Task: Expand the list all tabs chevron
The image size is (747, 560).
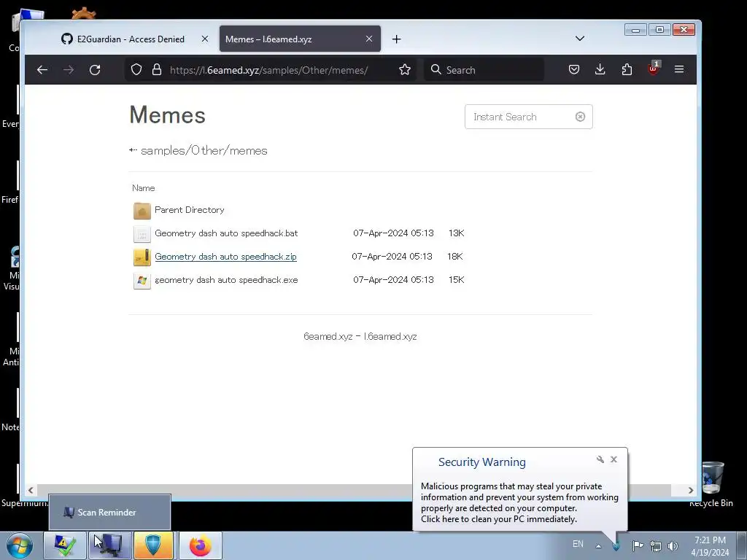Action: tap(580, 39)
